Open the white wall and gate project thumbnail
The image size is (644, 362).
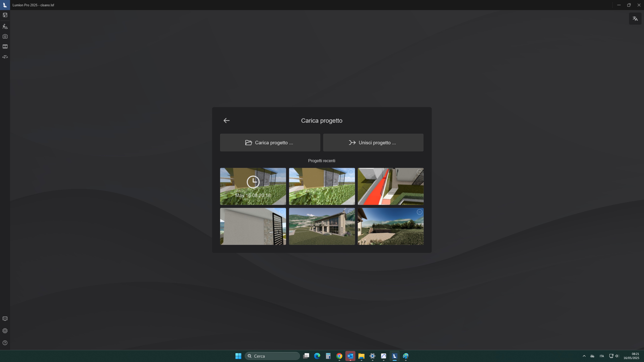[253, 226]
